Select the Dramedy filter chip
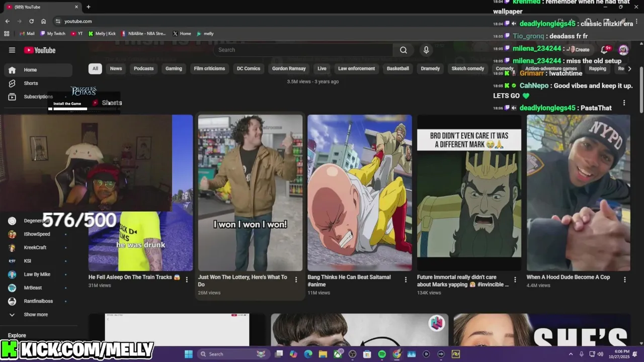The image size is (644, 362). click(430, 68)
